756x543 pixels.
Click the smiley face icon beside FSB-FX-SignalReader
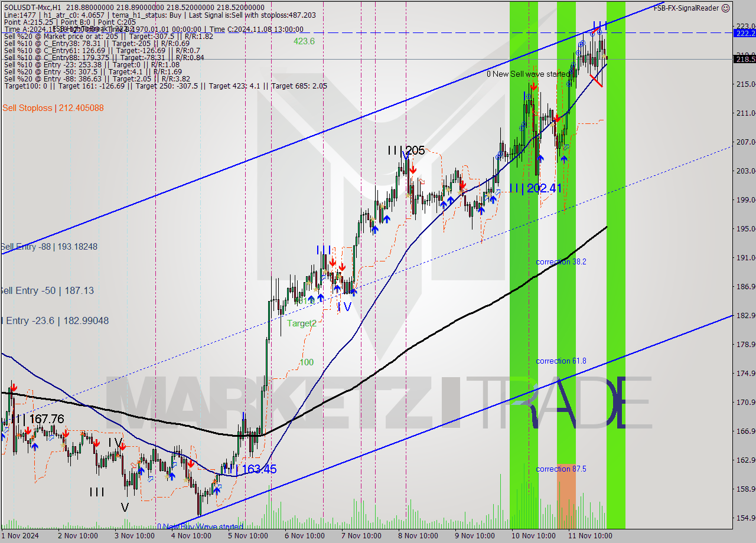(x=726, y=8)
